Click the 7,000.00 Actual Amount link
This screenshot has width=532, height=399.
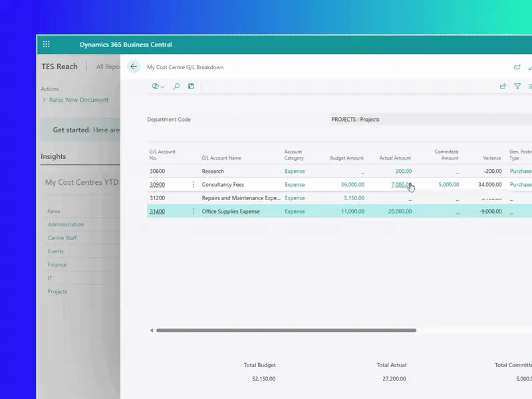click(x=401, y=185)
